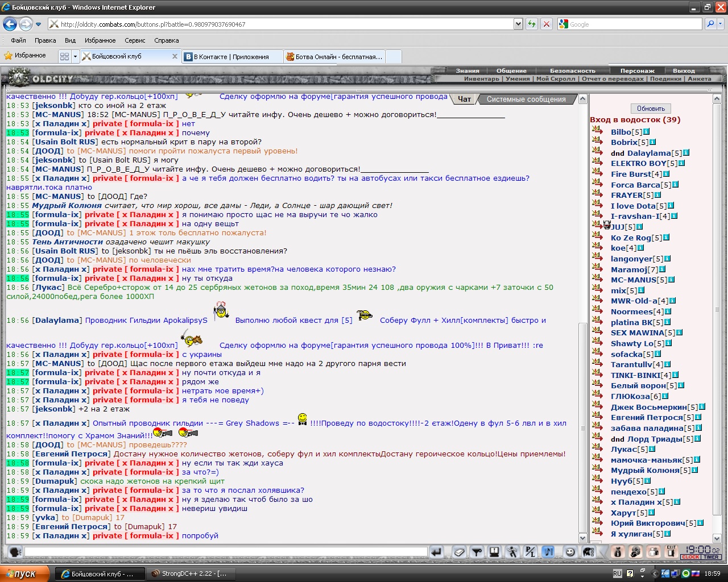
Task: Open the back/forward history dropdown
Action: pyautogui.click(x=39, y=24)
